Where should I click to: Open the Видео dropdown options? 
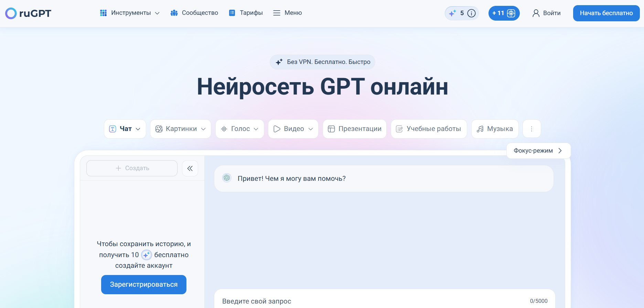(311, 129)
